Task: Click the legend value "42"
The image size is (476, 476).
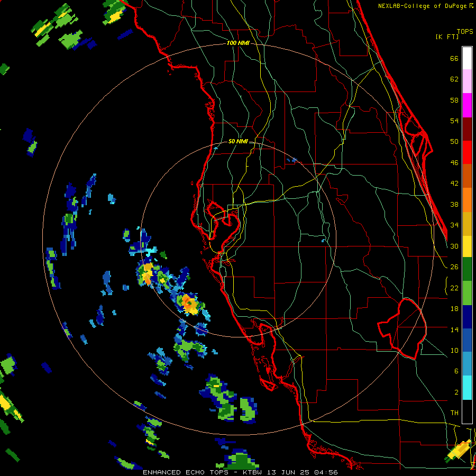Action: pos(454,184)
